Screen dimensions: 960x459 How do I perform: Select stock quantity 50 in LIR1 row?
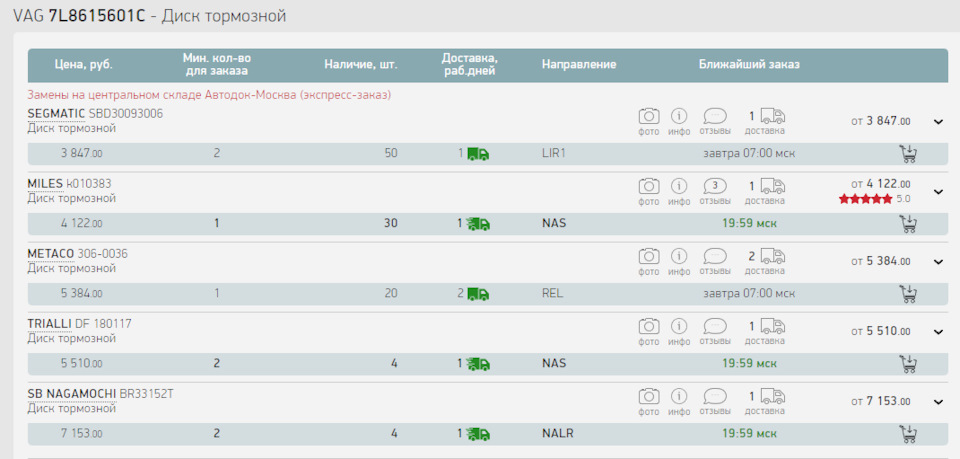coord(391,154)
